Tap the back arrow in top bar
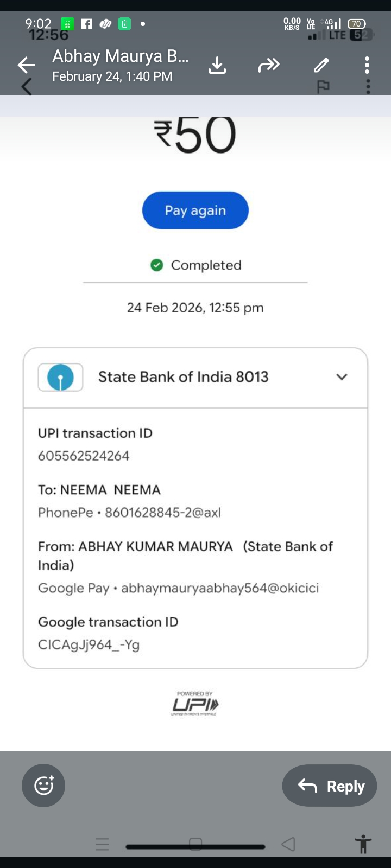 26,65
